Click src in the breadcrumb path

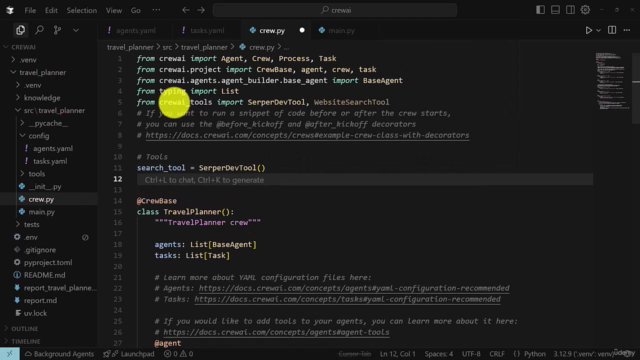[167, 47]
